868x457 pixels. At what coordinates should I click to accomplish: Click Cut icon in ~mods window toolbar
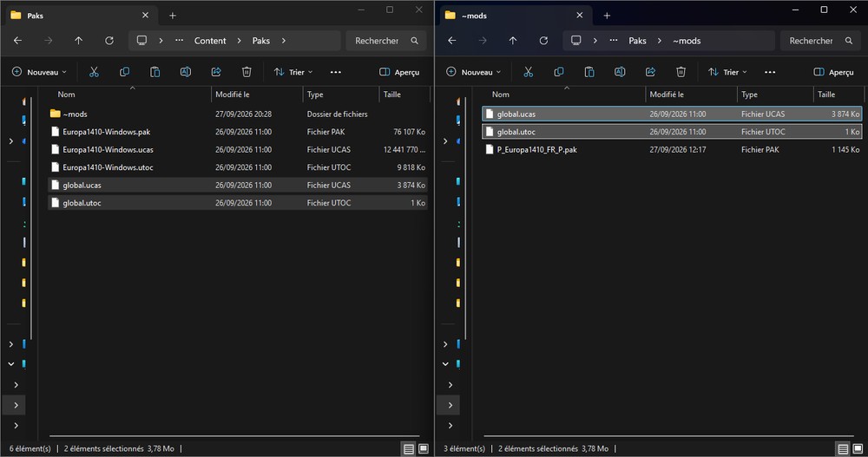click(528, 72)
